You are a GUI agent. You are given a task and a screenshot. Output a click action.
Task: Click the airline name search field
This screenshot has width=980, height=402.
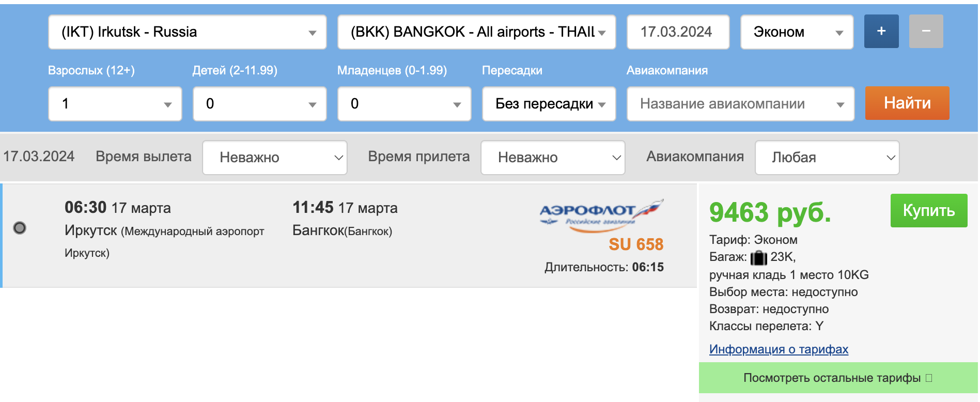pyautogui.click(x=740, y=104)
